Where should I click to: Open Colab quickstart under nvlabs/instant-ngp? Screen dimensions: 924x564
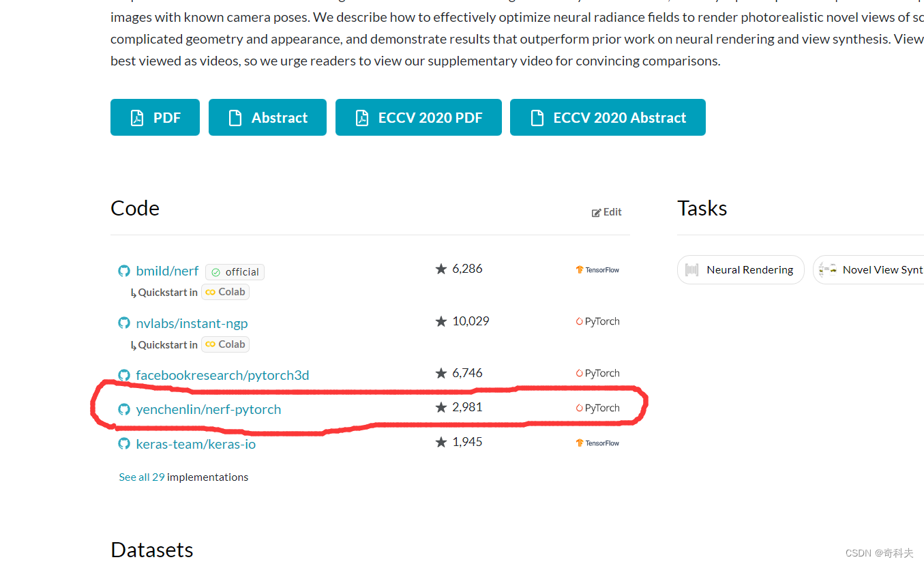(225, 344)
